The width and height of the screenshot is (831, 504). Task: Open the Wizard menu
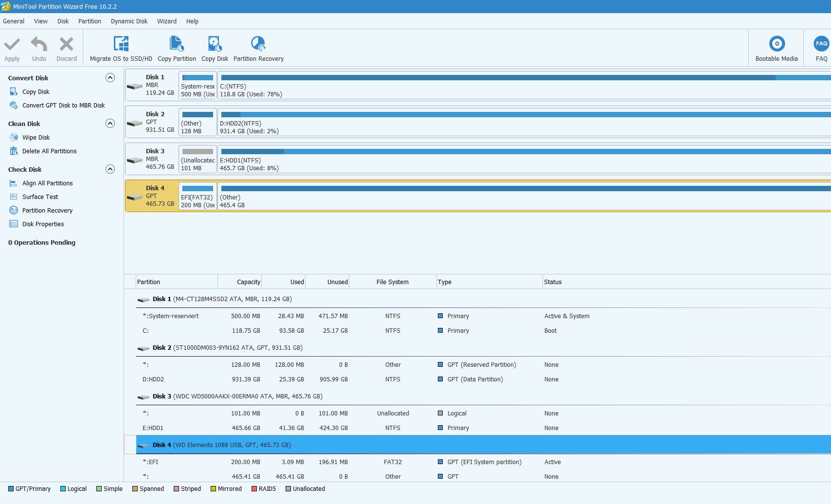click(167, 21)
